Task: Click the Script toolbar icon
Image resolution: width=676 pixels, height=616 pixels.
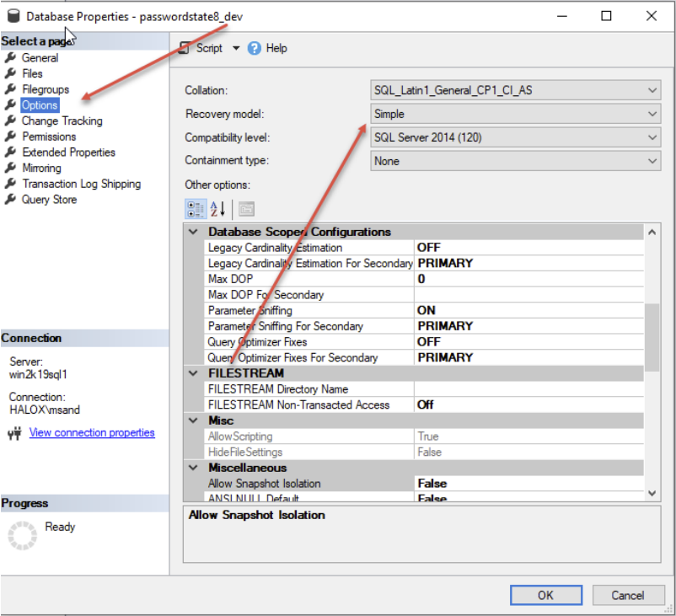Action: [184, 48]
